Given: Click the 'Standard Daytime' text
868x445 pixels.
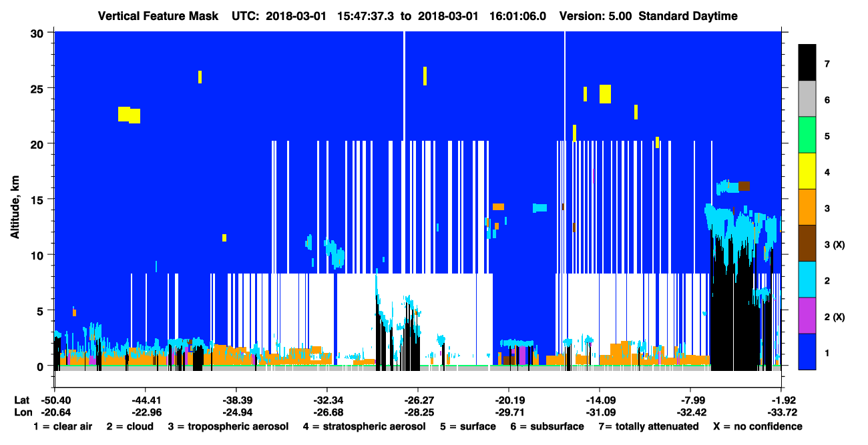Looking at the screenshot, I should 688,16.
